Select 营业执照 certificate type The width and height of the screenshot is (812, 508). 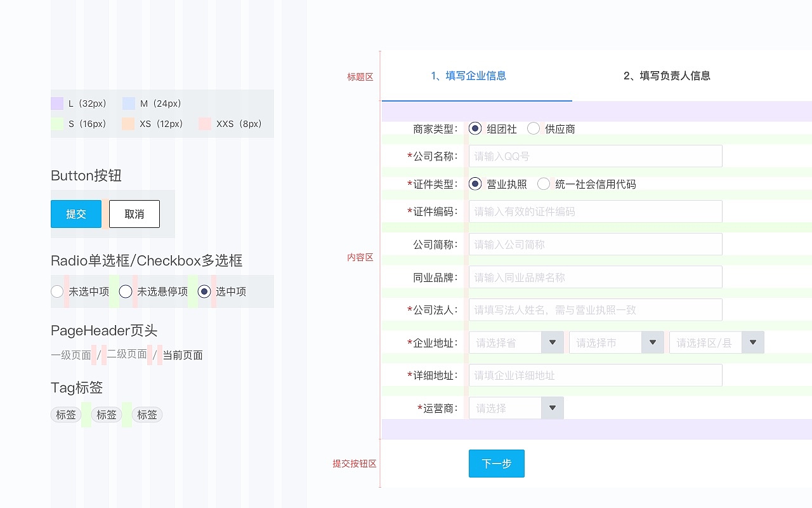(475, 184)
